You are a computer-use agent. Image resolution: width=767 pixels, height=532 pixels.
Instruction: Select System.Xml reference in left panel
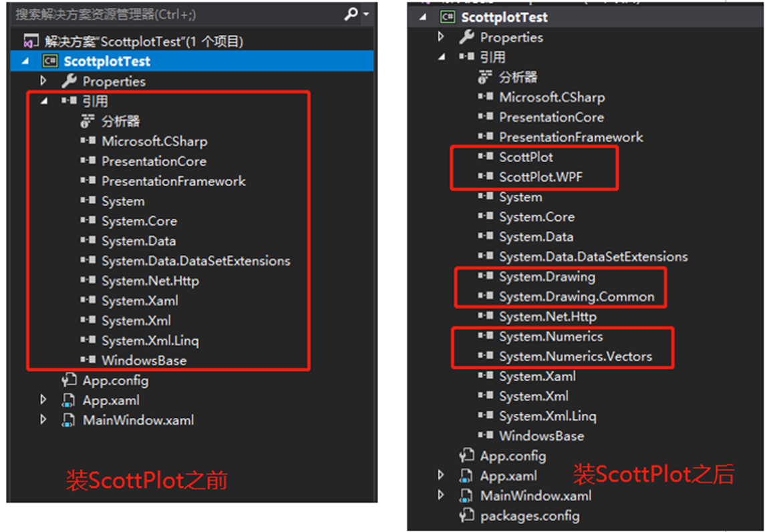coord(136,321)
